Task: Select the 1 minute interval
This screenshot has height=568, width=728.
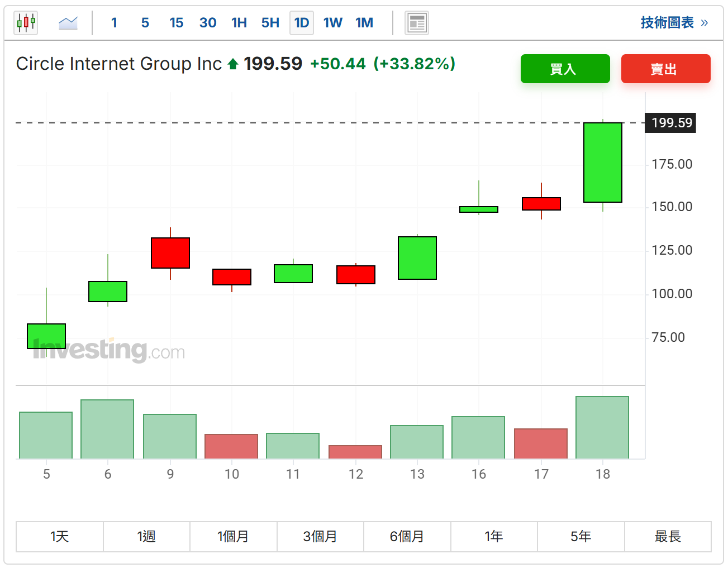Action: pos(114,23)
